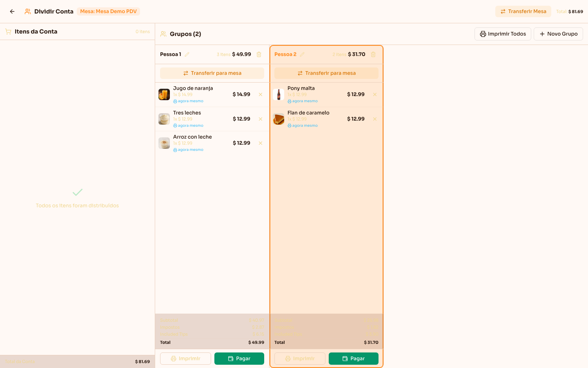Viewport: 588px width, 368px height.
Task: Print all groups with Imprimir Todos
Action: coord(503,34)
